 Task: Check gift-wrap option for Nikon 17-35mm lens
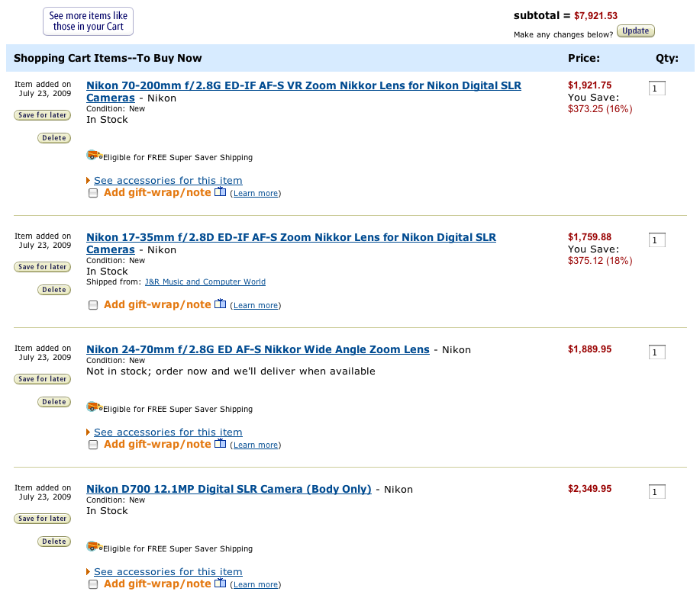click(x=93, y=305)
